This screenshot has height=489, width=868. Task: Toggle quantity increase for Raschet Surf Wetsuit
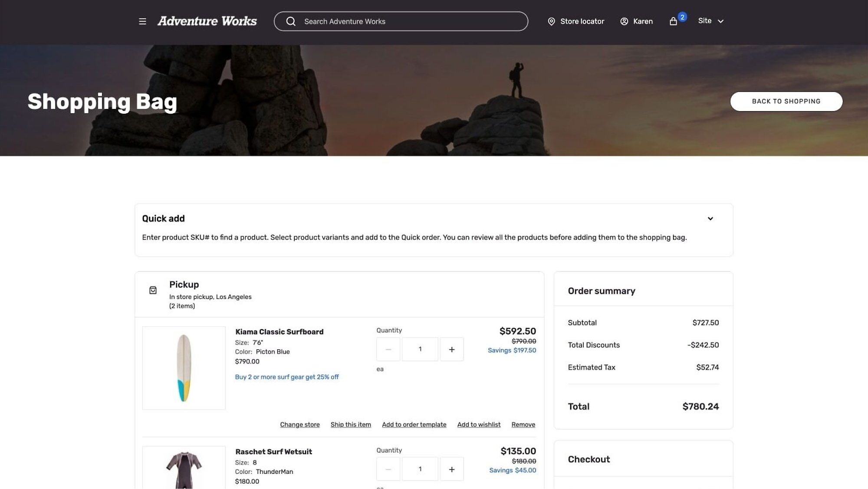[451, 469]
